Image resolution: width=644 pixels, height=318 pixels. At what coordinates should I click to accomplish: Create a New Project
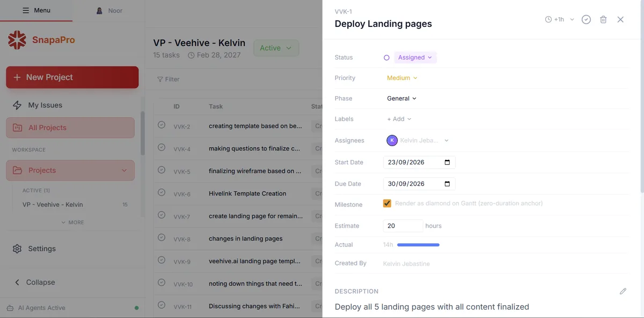coord(72,77)
